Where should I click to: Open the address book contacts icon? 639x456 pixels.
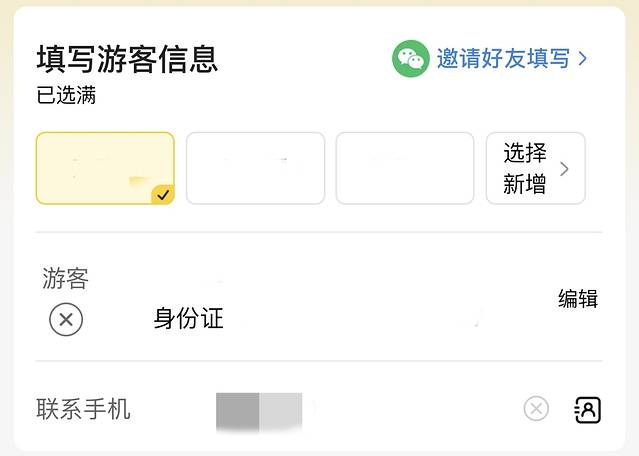pos(587,408)
